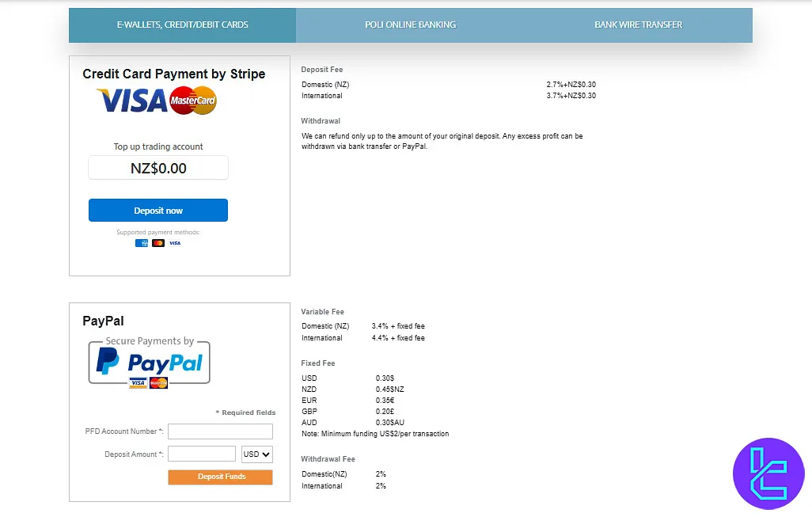Image resolution: width=812 pixels, height=517 pixels.
Task: Focus the NZ$0.00 top up amount field
Action: coord(158,168)
